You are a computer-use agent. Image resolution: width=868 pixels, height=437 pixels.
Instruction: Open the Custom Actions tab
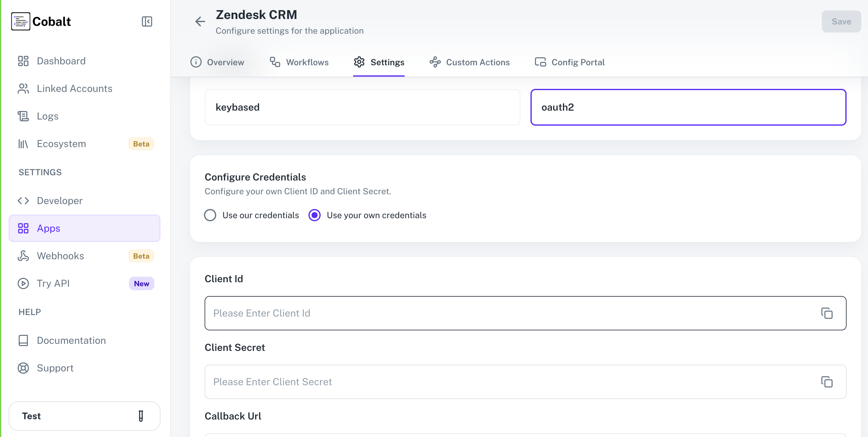point(470,62)
